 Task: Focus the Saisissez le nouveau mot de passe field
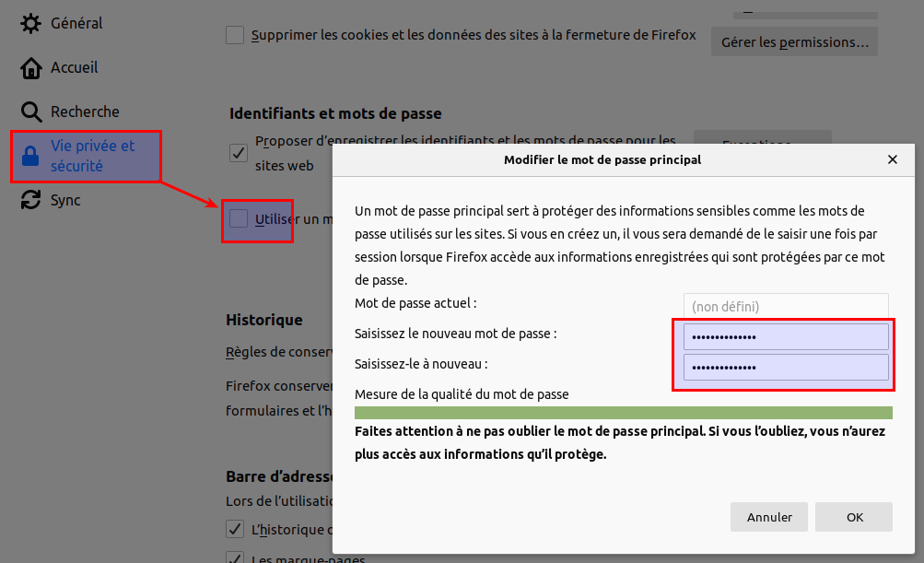click(785, 337)
